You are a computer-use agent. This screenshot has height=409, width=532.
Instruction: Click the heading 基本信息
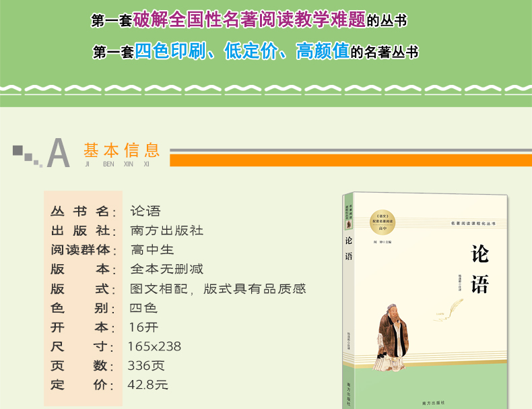[122, 150]
